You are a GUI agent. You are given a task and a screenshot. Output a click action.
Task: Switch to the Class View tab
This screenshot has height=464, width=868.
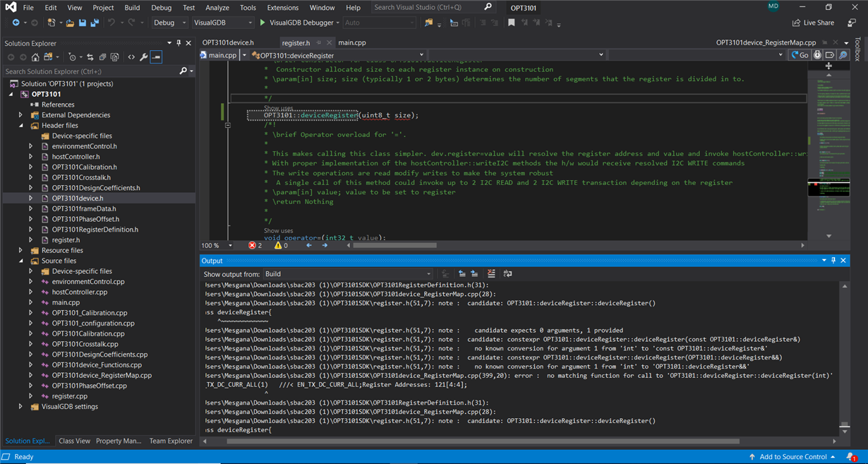[x=74, y=441]
